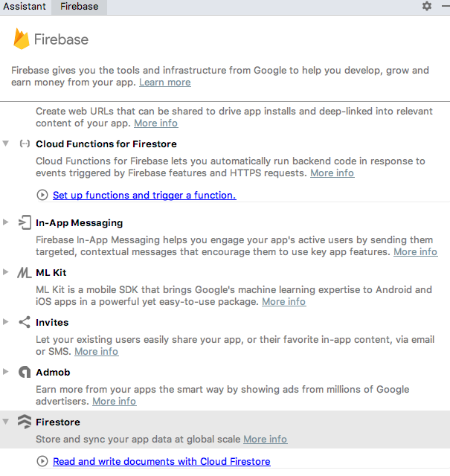Viewport: 450px width, 476px height.
Task: Collapse the Firestore section
Action: [6, 422]
